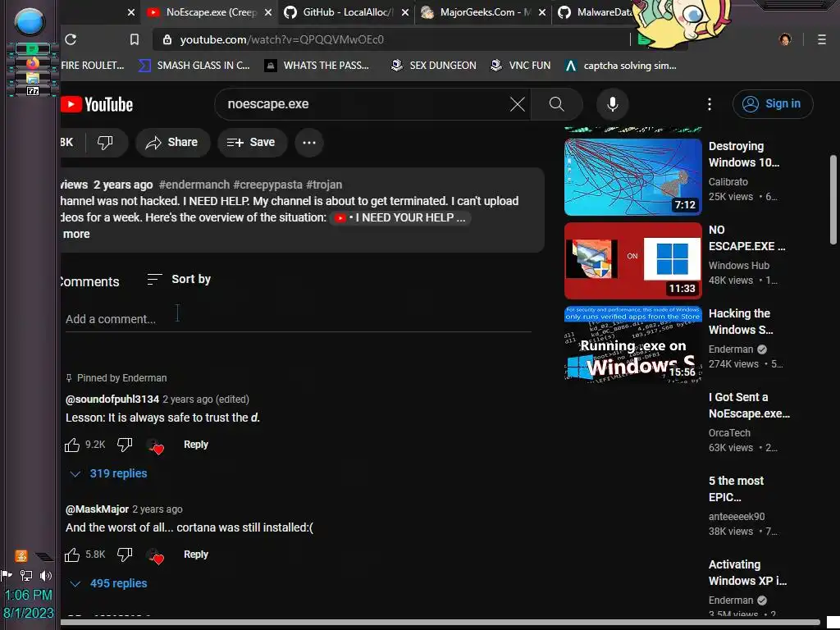Image resolution: width=840 pixels, height=630 pixels.
Task: Like the @MaskMajor comment
Action: [72, 555]
